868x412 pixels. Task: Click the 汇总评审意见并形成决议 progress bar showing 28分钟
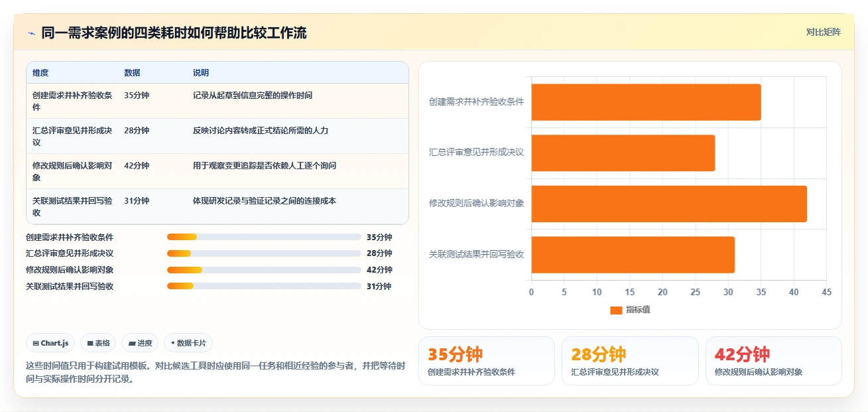264,253
